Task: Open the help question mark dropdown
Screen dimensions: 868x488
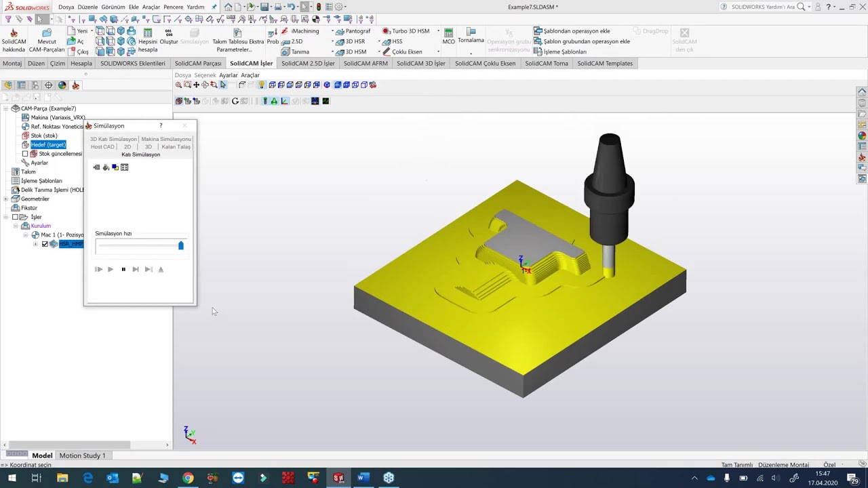Action: [835, 7]
